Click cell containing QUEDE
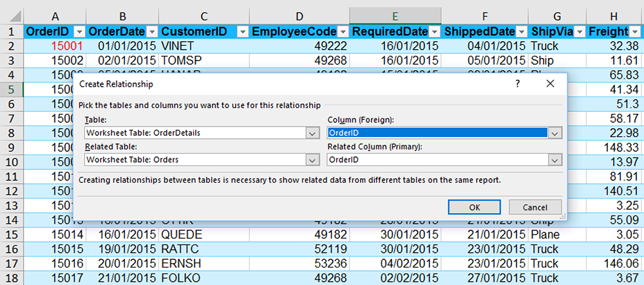Screen dimensions: 644x285 point(204,235)
